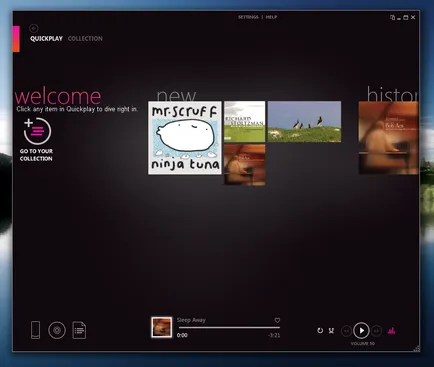Switch to compact mini player mode
Viewport: 434px width, 367px height.
pos(392,17)
